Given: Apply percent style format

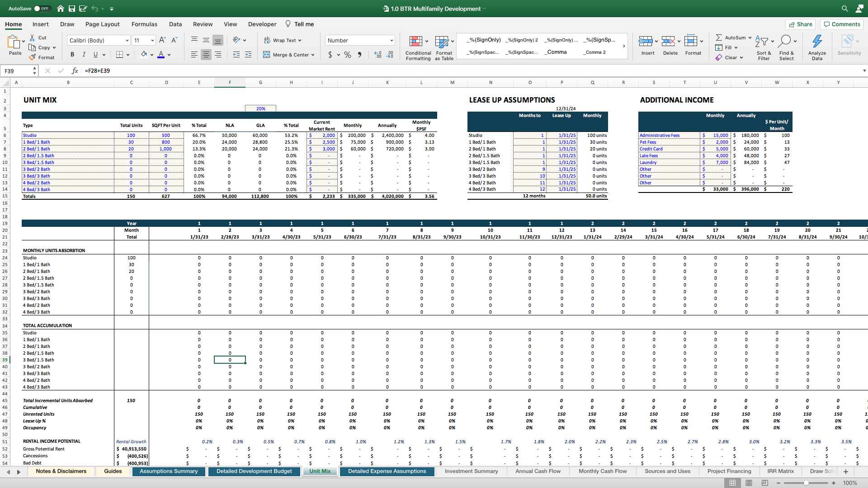Looking at the screenshot, I should 347,55.
